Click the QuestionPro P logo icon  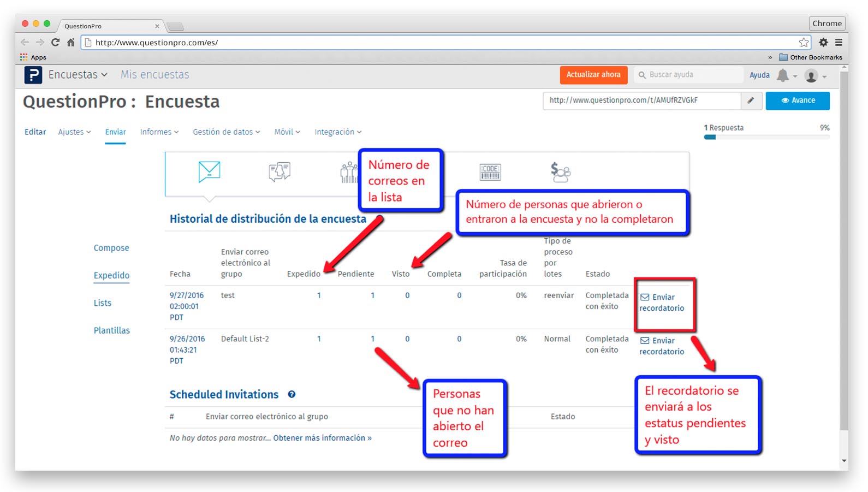pyautogui.click(x=33, y=75)
